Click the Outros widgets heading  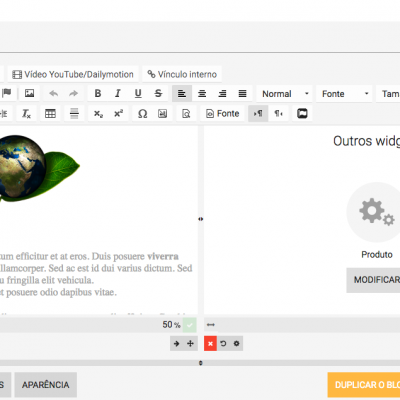[366, 141]
